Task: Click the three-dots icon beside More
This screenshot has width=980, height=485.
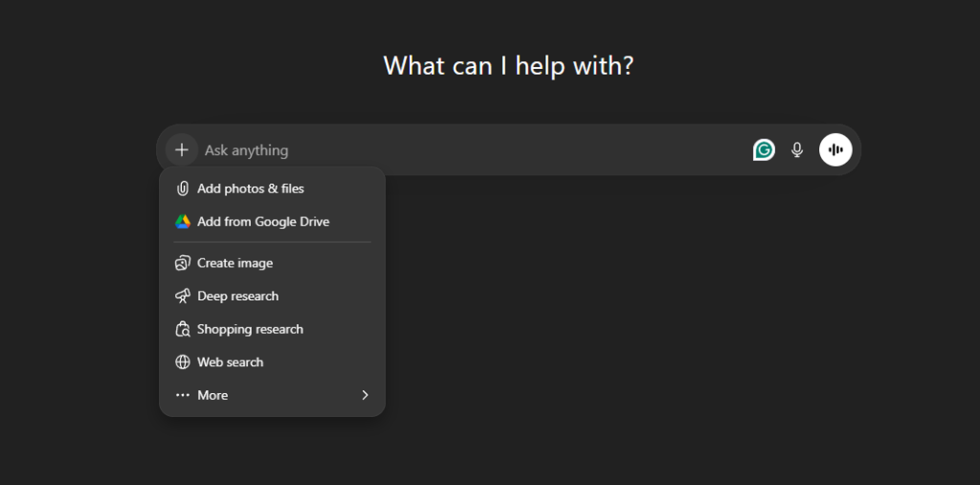Action: 183,395
